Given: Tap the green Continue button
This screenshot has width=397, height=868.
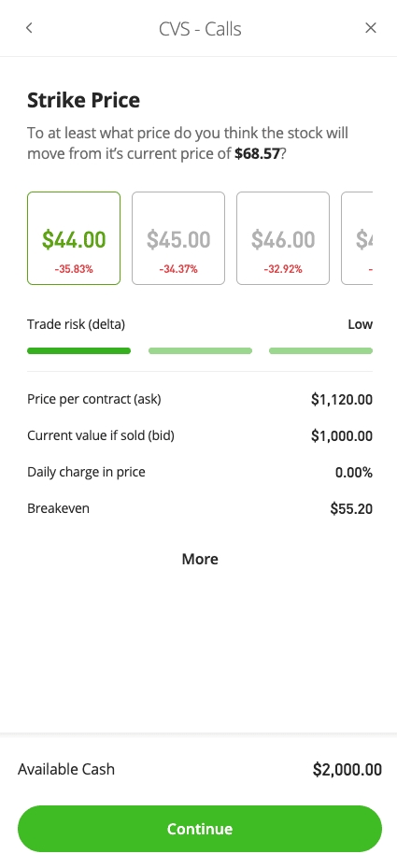Looking at the screenshot, I should click(x=200, y=829).
